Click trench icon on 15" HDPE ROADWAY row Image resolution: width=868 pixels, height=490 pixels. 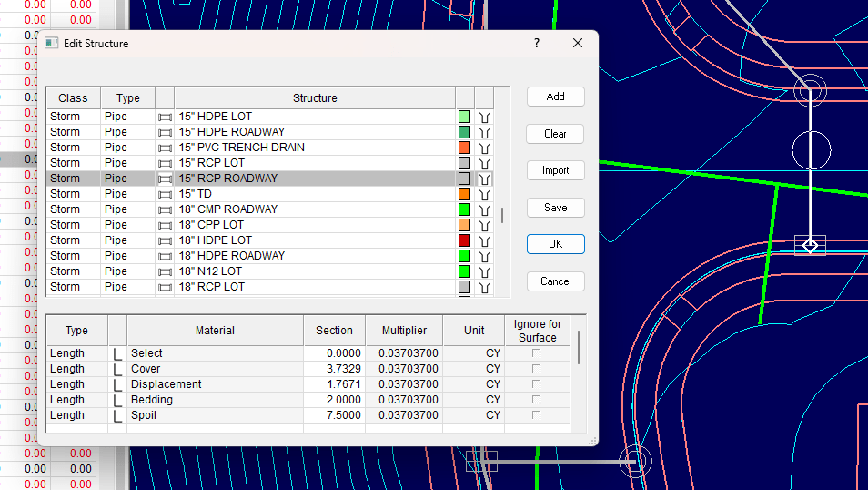(x=484, y=132)
